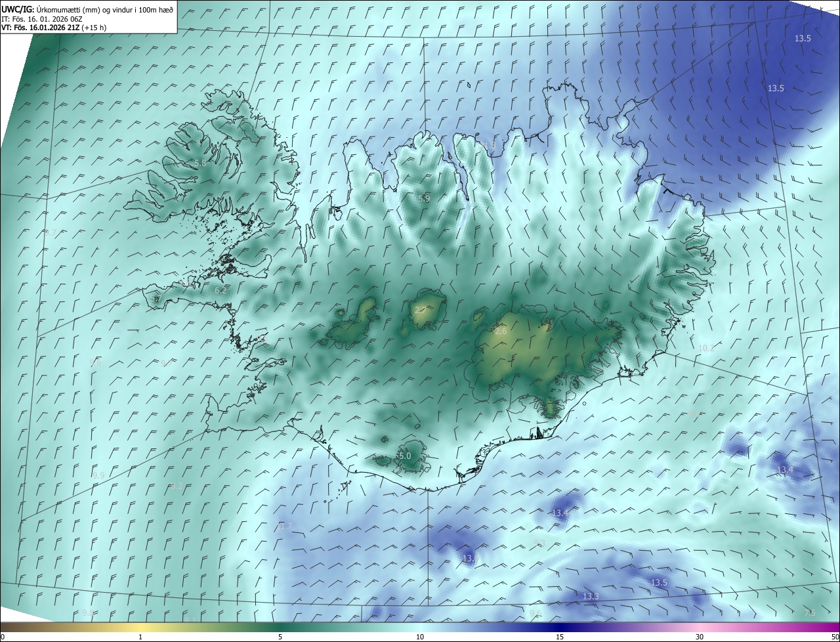
Task: Click the color scale tick label 1
Action: click(140, 637)
